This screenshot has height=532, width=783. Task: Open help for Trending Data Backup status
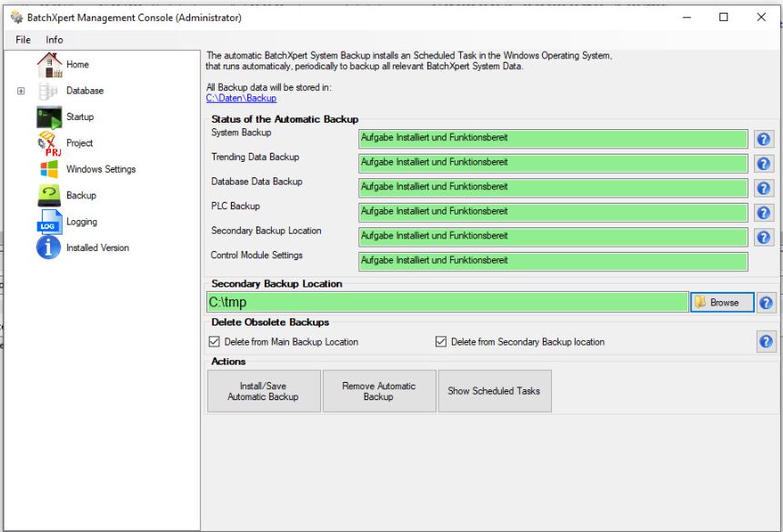click(764, 164)
